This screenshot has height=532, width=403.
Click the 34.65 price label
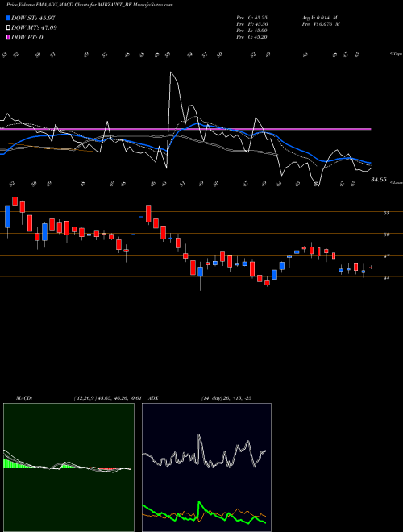coord(379,180)
